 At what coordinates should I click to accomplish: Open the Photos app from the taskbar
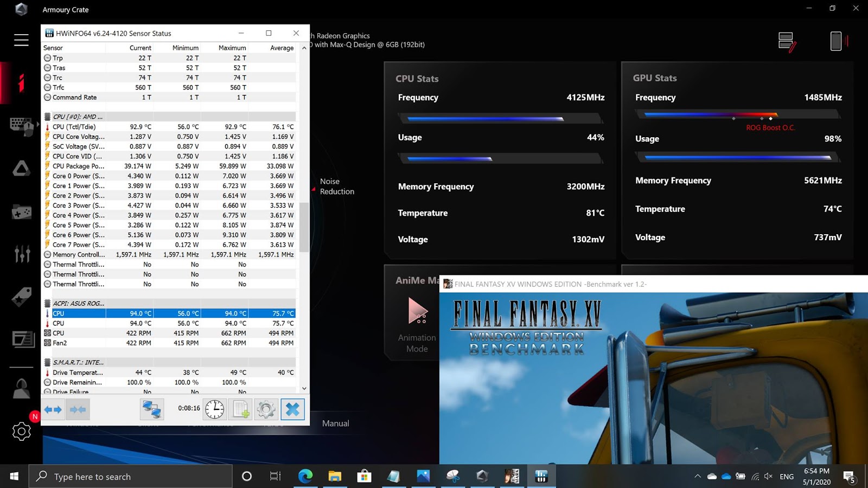click(x=423, y=476)
